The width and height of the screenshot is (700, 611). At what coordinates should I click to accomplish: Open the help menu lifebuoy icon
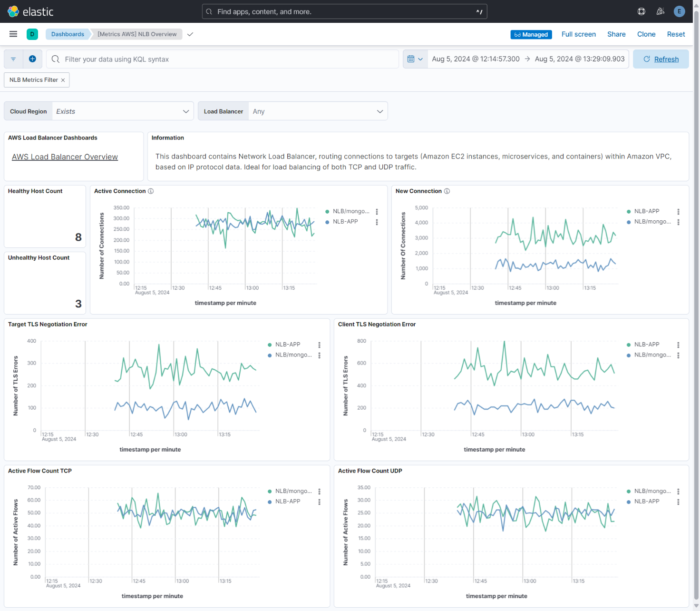[x=641, y=11]
